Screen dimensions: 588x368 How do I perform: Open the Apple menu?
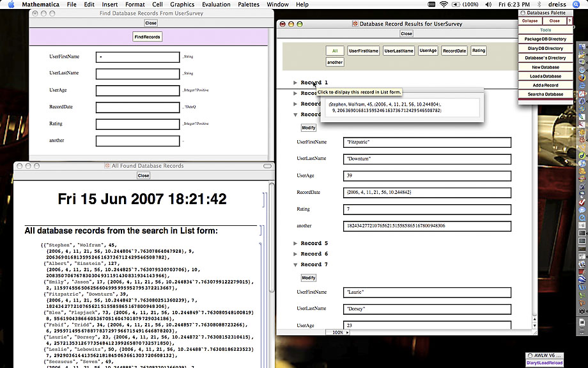point(10,4)
